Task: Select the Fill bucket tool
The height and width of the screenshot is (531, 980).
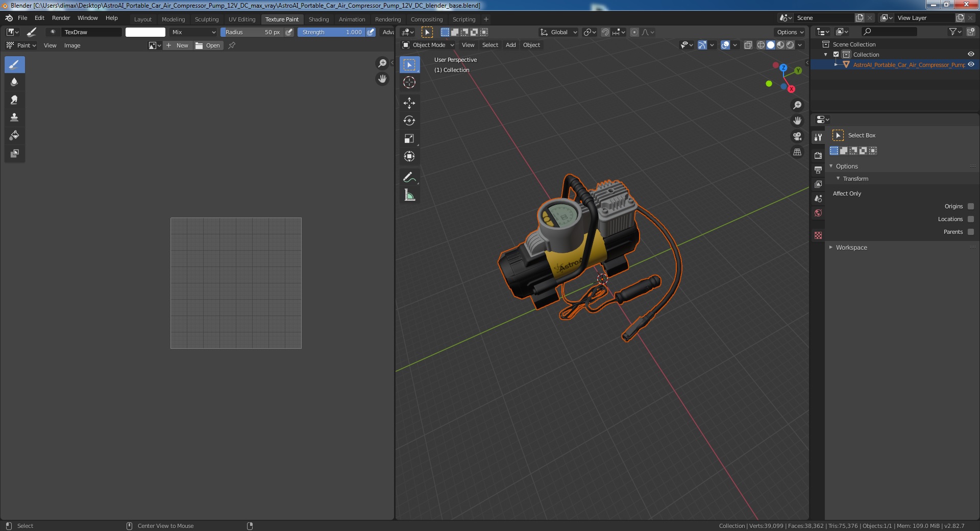Action: (14, 136)
